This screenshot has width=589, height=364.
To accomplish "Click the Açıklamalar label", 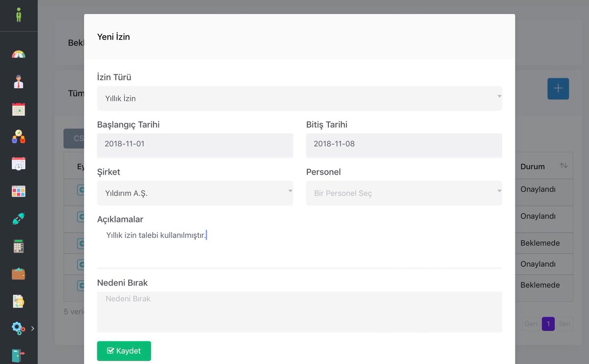I will click(x=120, y=219).
